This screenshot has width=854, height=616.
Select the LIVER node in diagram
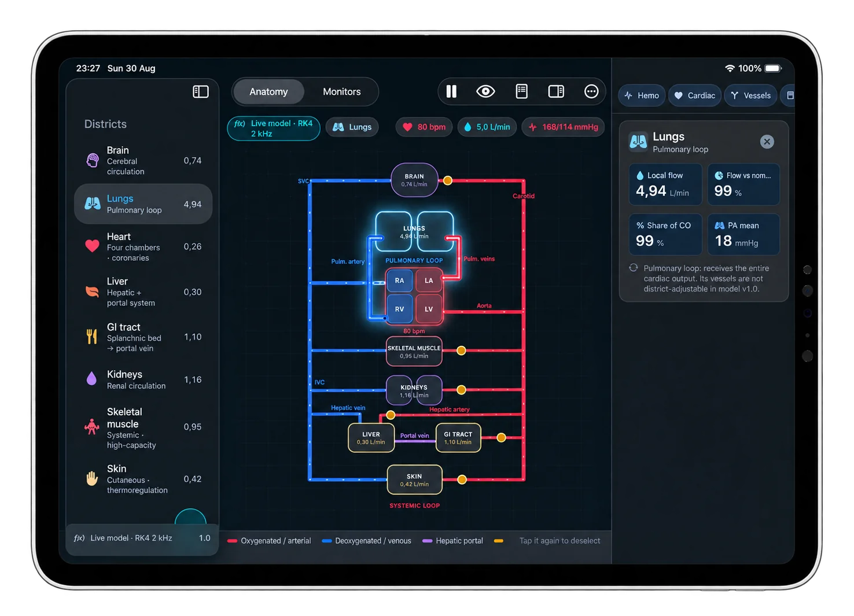tap(371, 438)
